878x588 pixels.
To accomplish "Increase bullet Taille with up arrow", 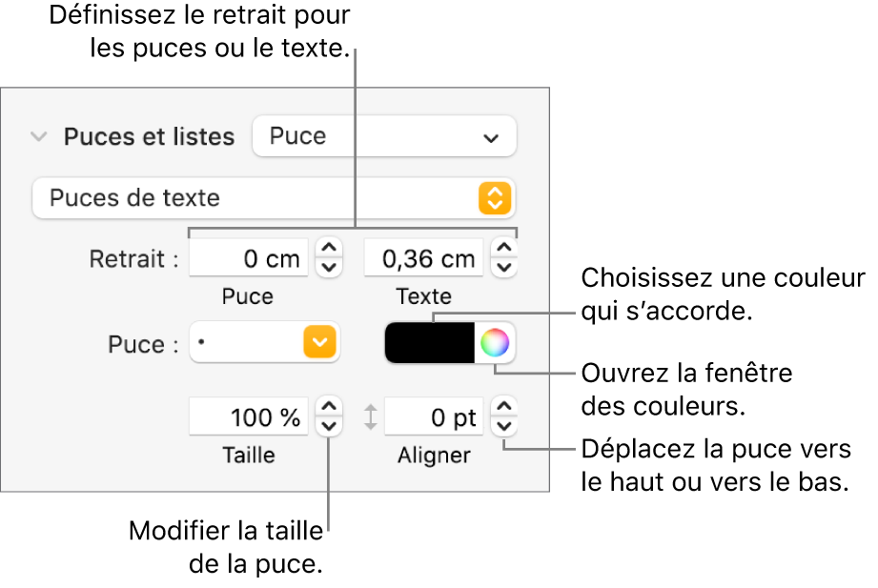I will (x=328, y=407).
